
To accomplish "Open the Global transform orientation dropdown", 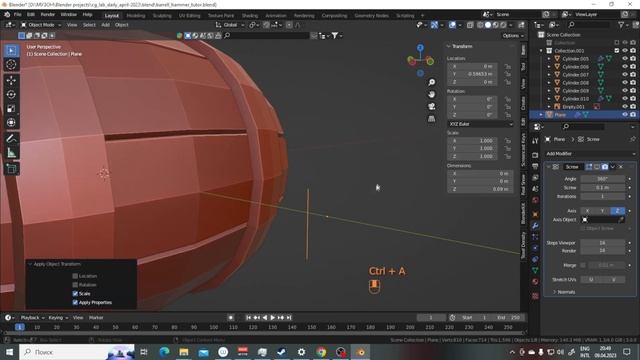I will (x=231, y=25).
